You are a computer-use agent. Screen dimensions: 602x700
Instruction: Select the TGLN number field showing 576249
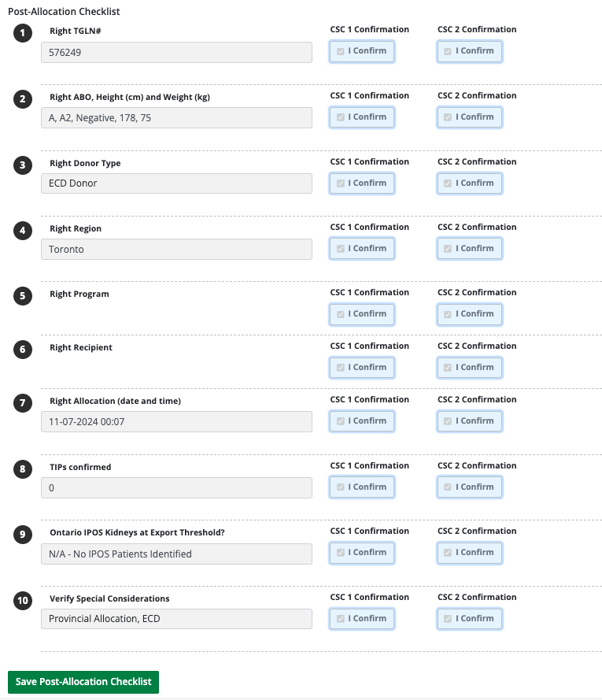[176, 52]
